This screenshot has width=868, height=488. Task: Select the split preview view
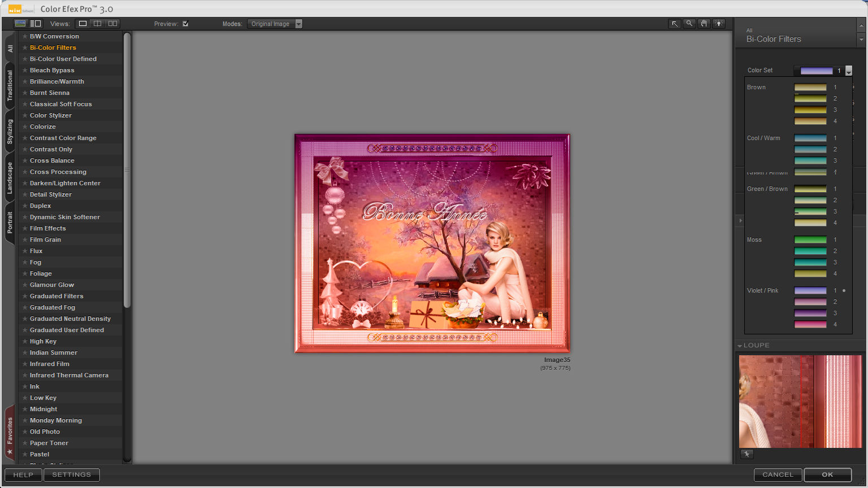pos(98,24)
